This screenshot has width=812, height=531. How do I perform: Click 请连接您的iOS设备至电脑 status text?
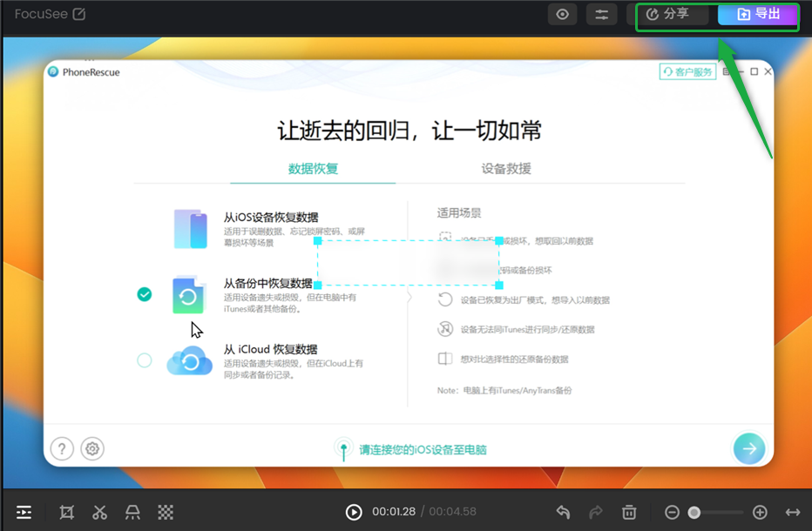click(x=423, y=450)
